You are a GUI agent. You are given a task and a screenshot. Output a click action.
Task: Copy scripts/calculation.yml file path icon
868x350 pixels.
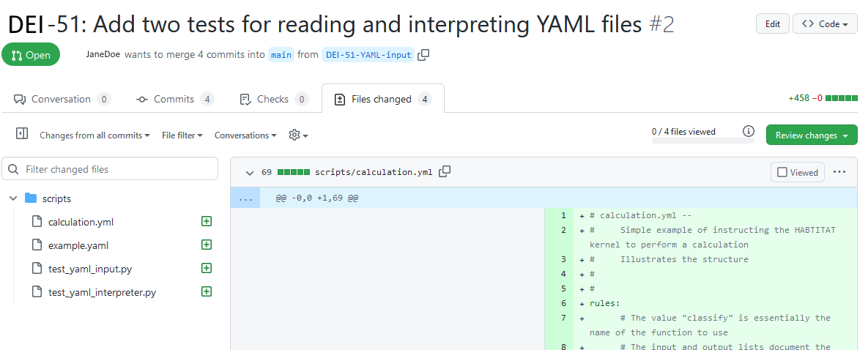tap(445, 171)
